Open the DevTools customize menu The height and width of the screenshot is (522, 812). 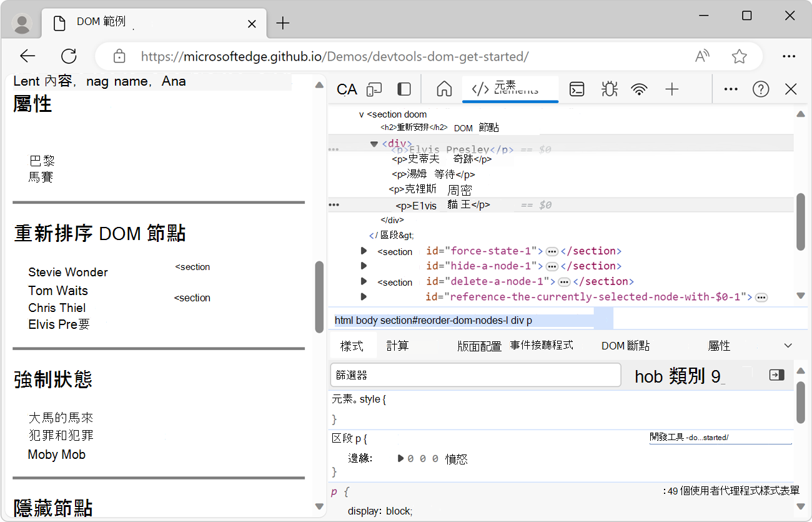coord(731,89)
